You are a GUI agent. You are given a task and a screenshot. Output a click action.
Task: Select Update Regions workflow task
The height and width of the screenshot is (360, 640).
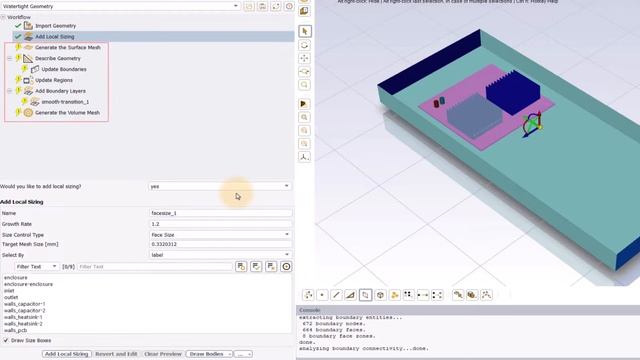54,80
